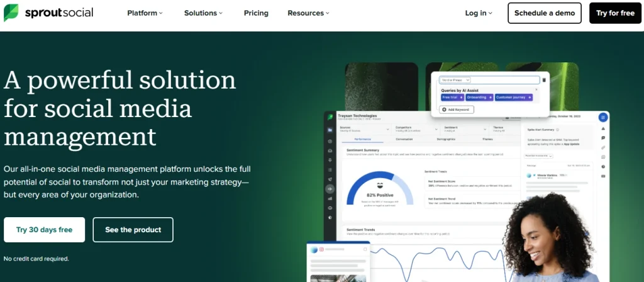This screenshot has width=644, height=282.
Task: Select the list icon in dashboard sidebar
Action: (330, 170)
